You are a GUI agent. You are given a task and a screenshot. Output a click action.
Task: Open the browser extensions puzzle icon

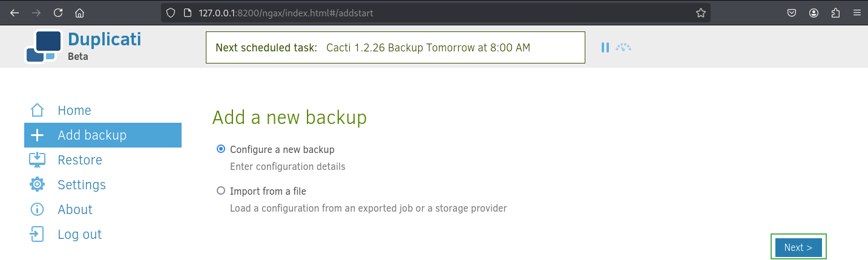coord(836,13)
